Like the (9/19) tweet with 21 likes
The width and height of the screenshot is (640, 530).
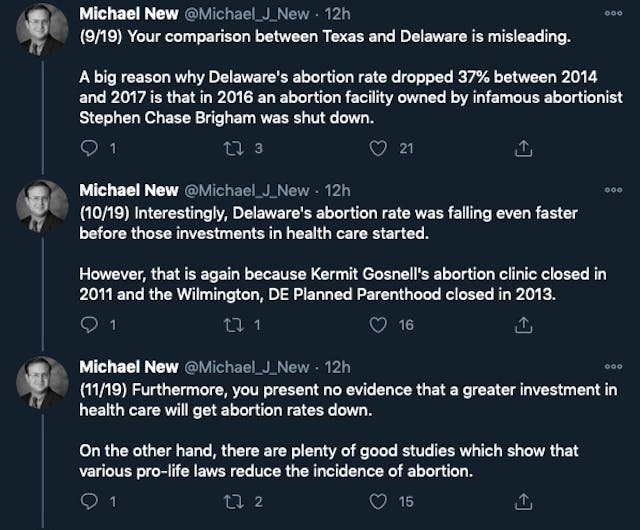[378, 148]
